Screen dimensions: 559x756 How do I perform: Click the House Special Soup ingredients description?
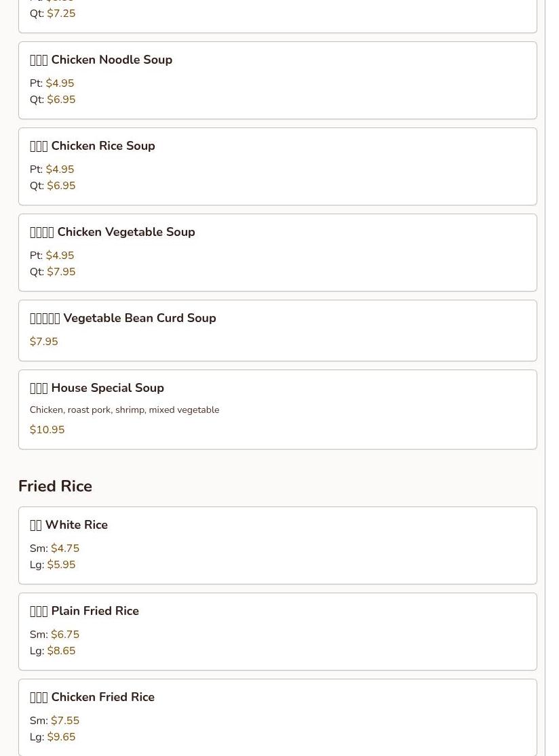[124, 410]
